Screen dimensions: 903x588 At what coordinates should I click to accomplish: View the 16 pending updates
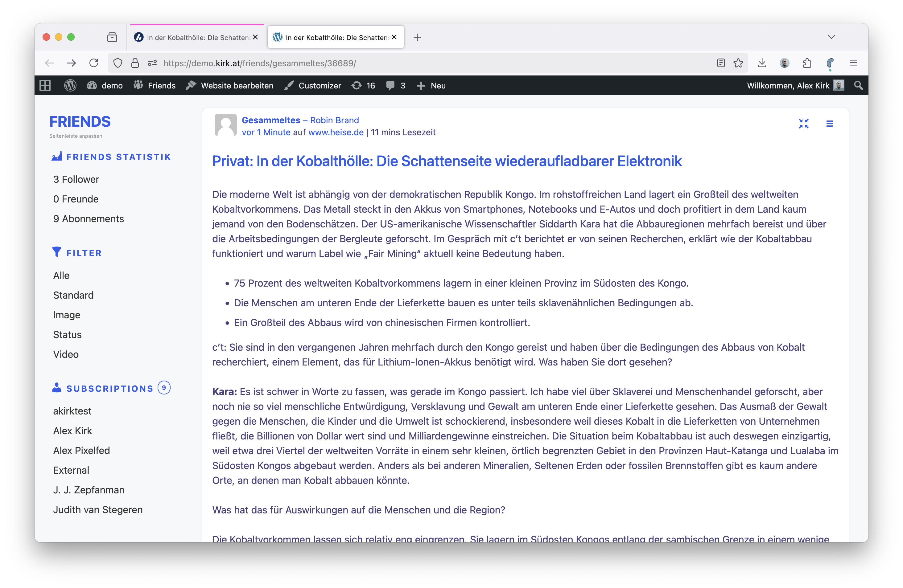[x=363, y=85]
